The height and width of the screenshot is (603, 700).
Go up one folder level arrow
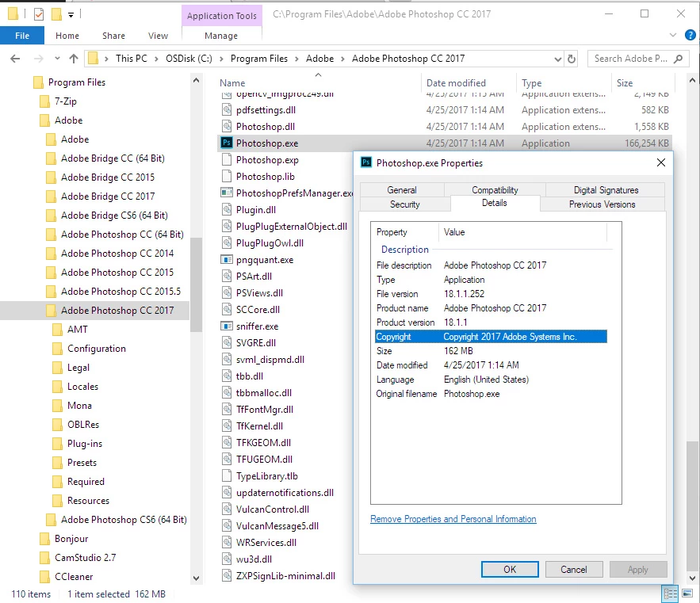point(74,59)
